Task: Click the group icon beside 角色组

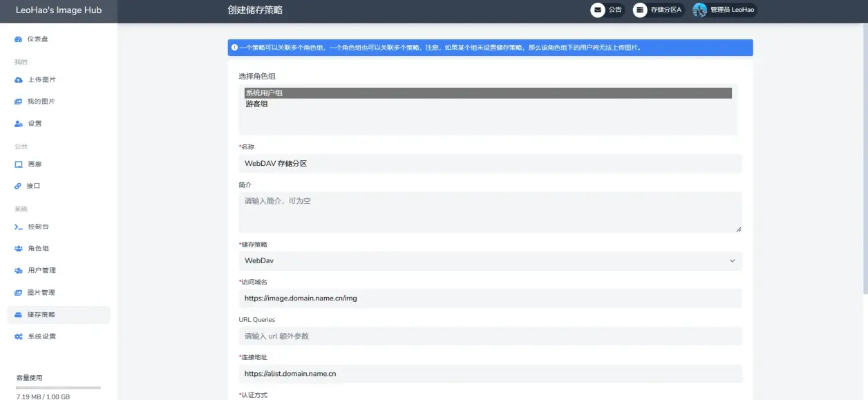Action: tap(19, 249)
